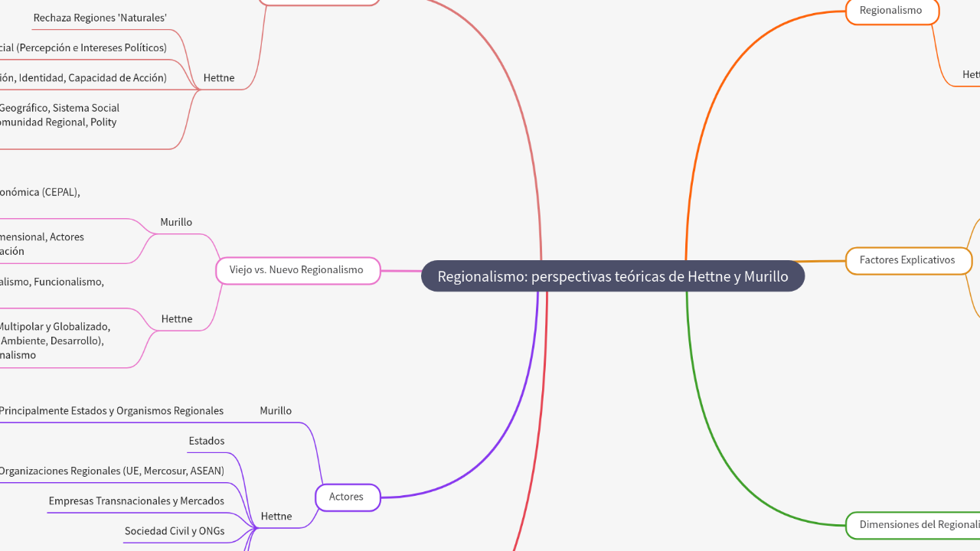This screenshot has height=551, width=980.
Task: Click the 'mensional, Actores' text under Murillo
Action: point(42,237)
